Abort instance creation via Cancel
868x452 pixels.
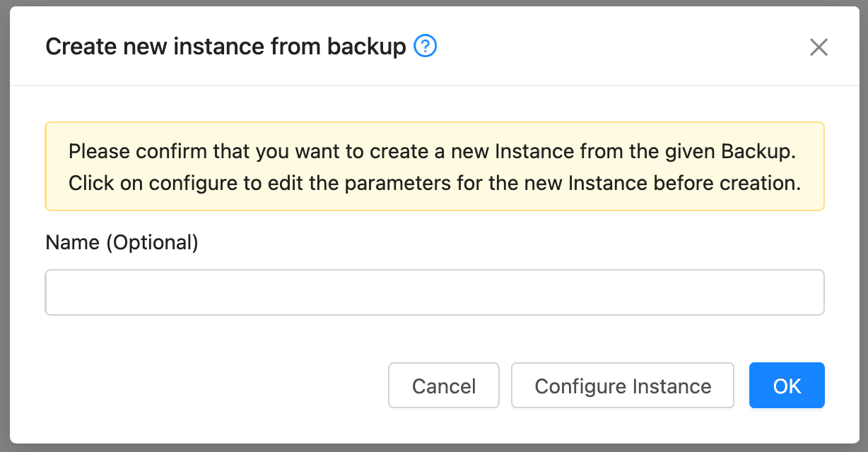pyautogui.click(x=444, y=386)
